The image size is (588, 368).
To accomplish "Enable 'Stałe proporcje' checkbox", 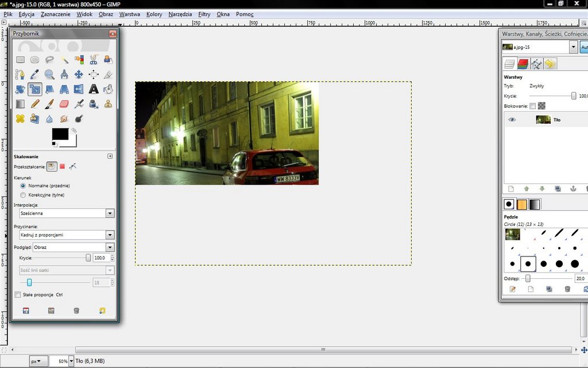I will pyautogui.click(x=18, y=295).
